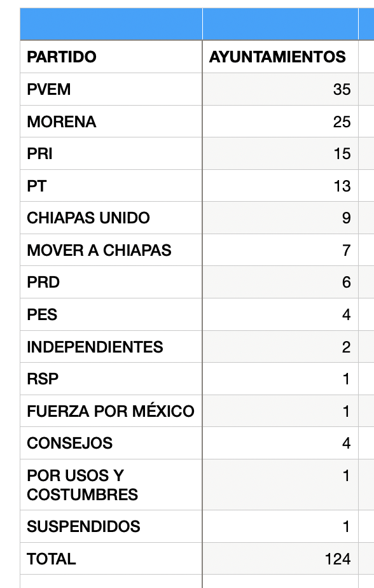Click the PVEM party cell
This screenshot has width=374, height=588.
pyautogui.click(x=111, y=89)
